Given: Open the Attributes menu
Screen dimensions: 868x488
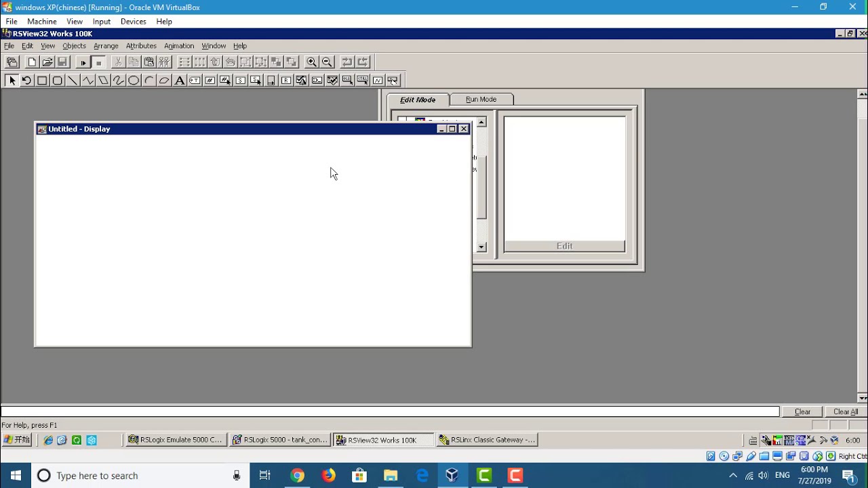Looking at the screenshot, I should [141, 46].
